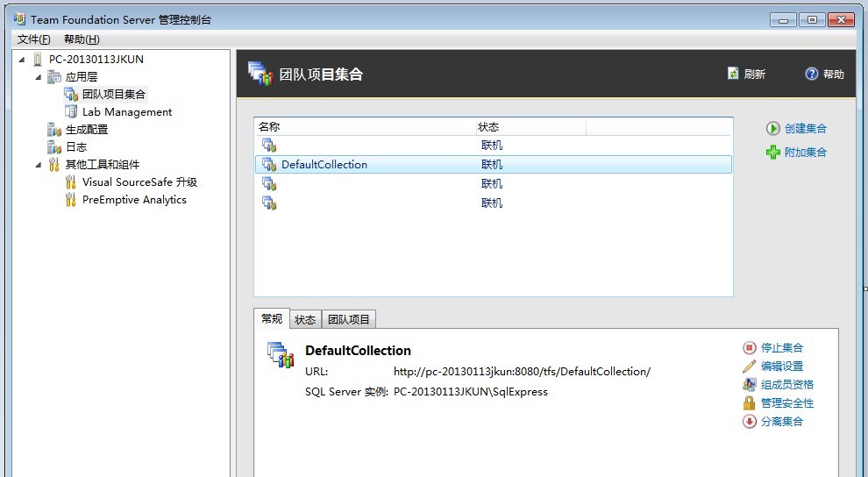Click the 附加集合 link
Viewport: 868px width, 477px height.
[x=806, y=153]
